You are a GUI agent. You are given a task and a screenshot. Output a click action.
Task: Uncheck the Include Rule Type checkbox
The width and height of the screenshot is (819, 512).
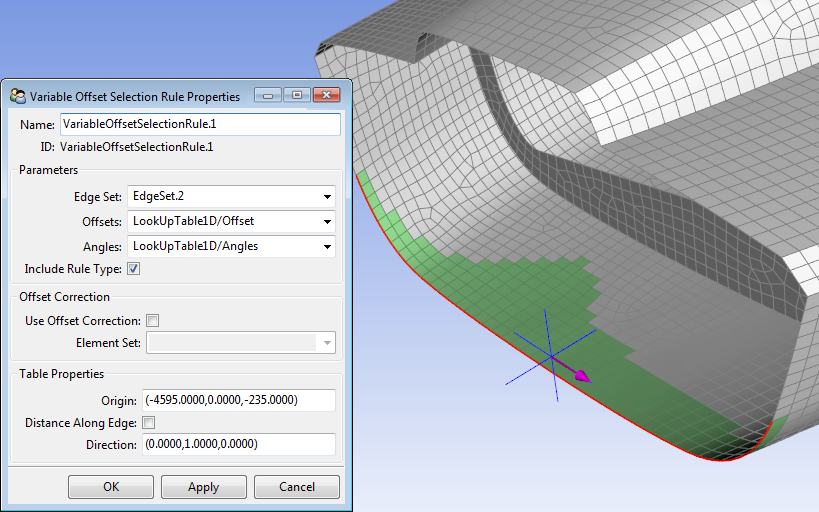pyautogui.click(x=134, y=269)
